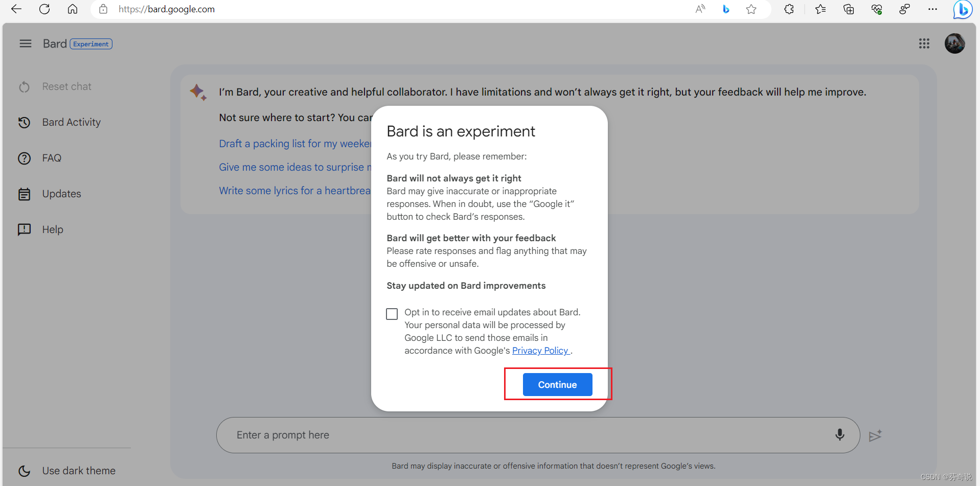The height and width of the screenshot is (486, 980).
Task: Open the browser home page icon
Action: [x=73, y=9]
